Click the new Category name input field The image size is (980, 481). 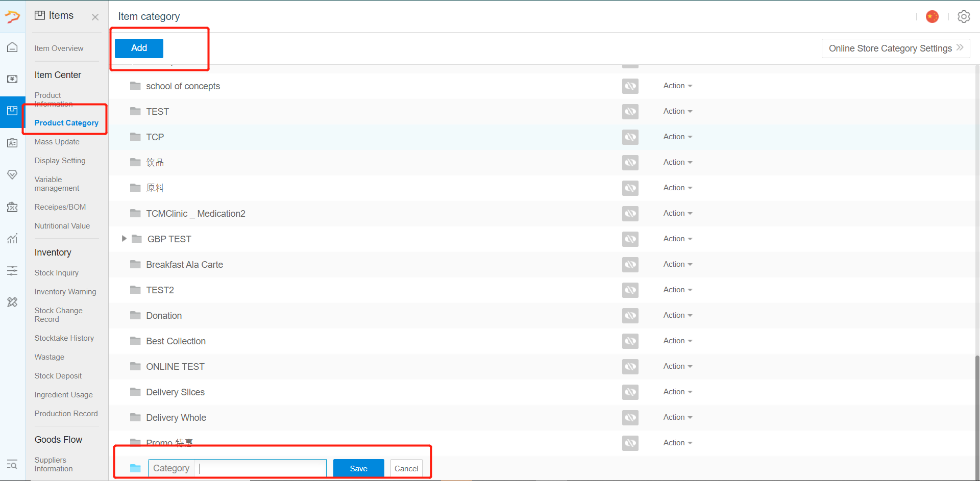pos(260,468)
